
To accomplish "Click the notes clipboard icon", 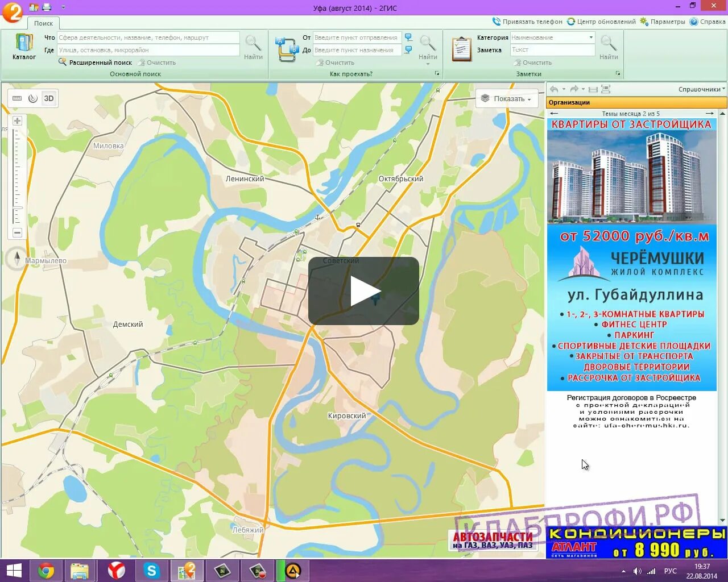I will (461, 49).
